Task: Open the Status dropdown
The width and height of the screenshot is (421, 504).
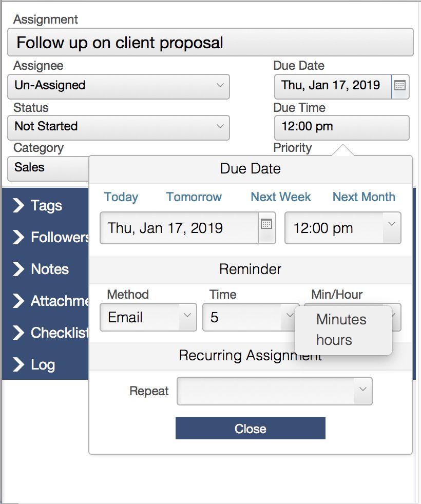Action: point(118,127)
